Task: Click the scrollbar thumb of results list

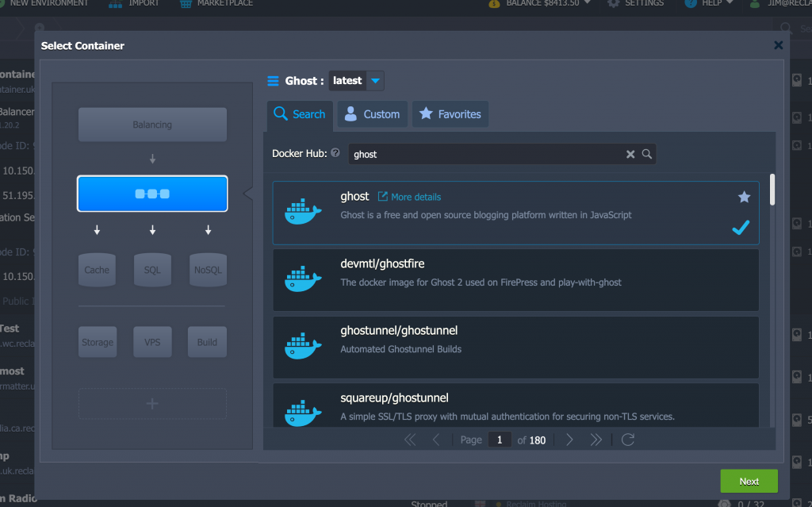Action: coord(772,190)
